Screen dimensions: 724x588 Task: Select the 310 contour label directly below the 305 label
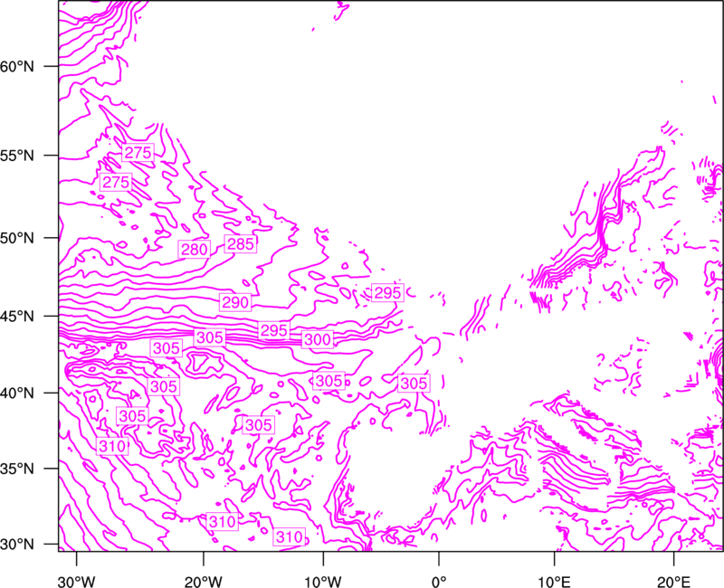pyautogui.click(x=112, y=446)
